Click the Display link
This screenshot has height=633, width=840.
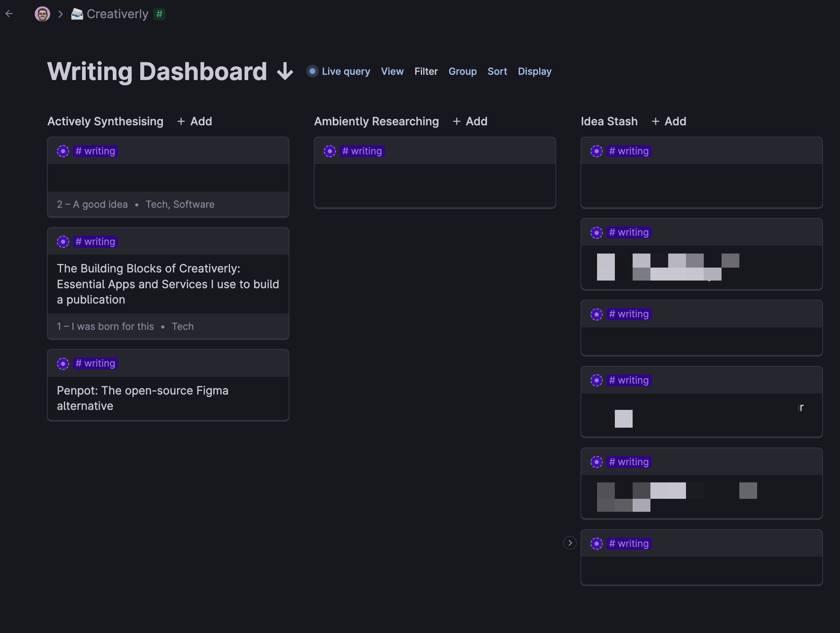coord(534,72)
